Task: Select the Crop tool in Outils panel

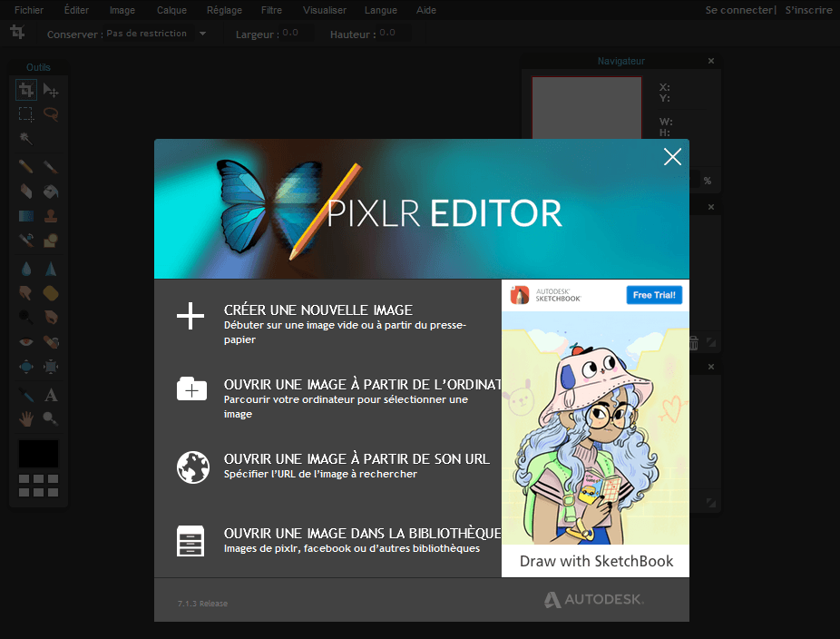Action: click(x=25, y=90)
